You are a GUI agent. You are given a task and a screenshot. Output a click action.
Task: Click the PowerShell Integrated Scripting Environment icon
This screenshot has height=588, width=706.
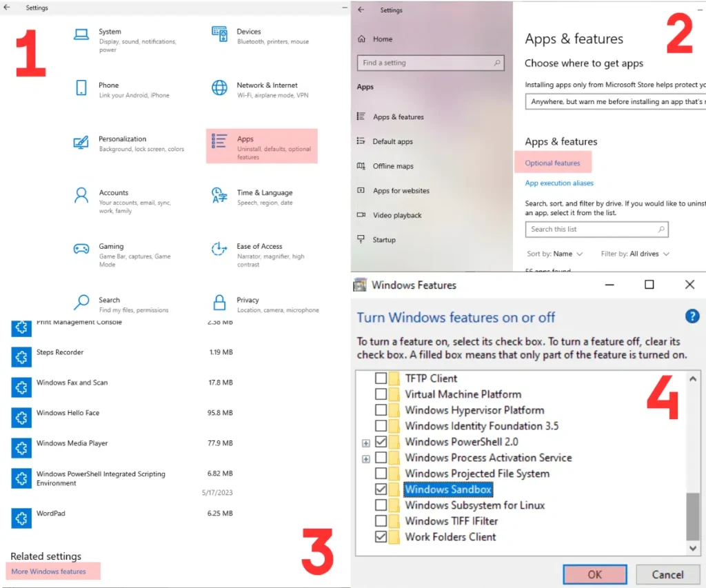(x=21, y=478)
